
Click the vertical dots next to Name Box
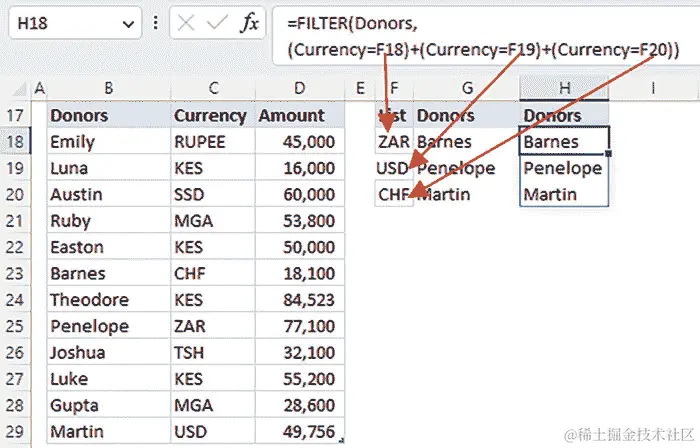[x=155, y=23]
